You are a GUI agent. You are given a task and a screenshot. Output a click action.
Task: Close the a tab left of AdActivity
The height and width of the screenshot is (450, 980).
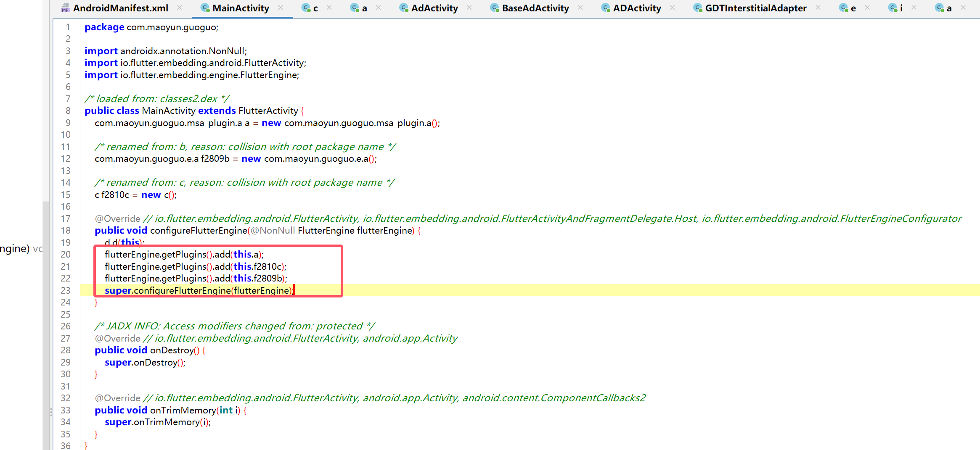tap(378, 8)
